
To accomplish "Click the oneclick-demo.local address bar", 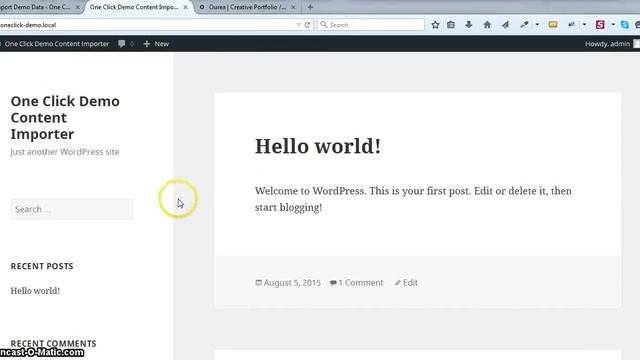I will tap(147, 25).
